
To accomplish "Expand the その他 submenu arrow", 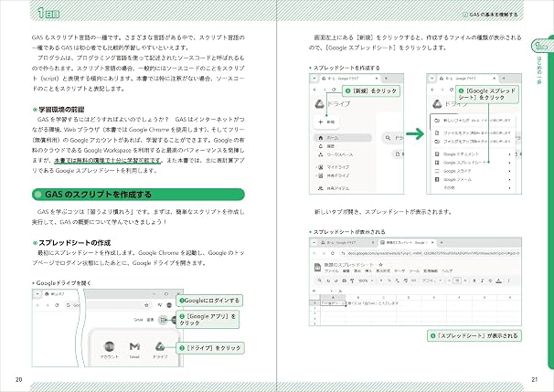I will [509, 188].
